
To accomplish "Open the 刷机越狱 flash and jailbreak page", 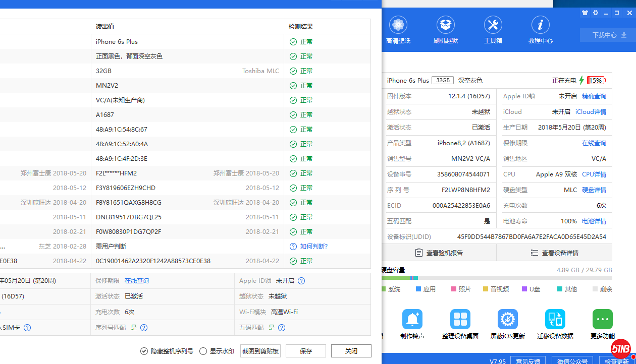I will coord(445,30).
